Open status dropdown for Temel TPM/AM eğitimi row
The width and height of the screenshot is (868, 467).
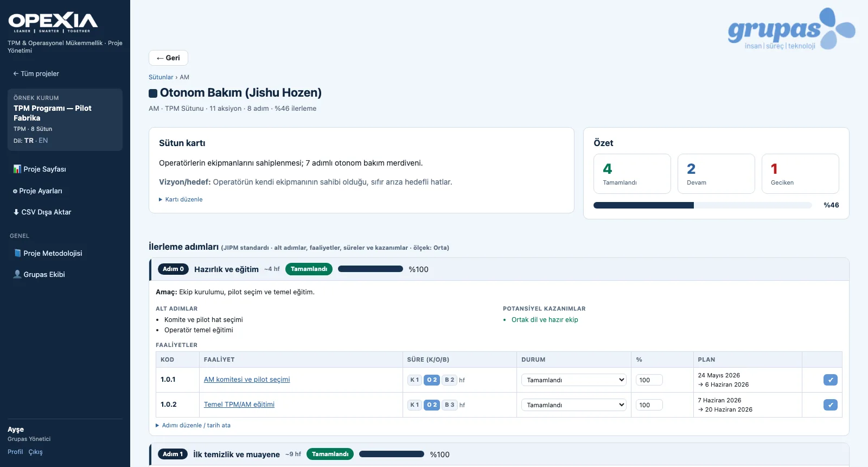[x=573, y=405]
